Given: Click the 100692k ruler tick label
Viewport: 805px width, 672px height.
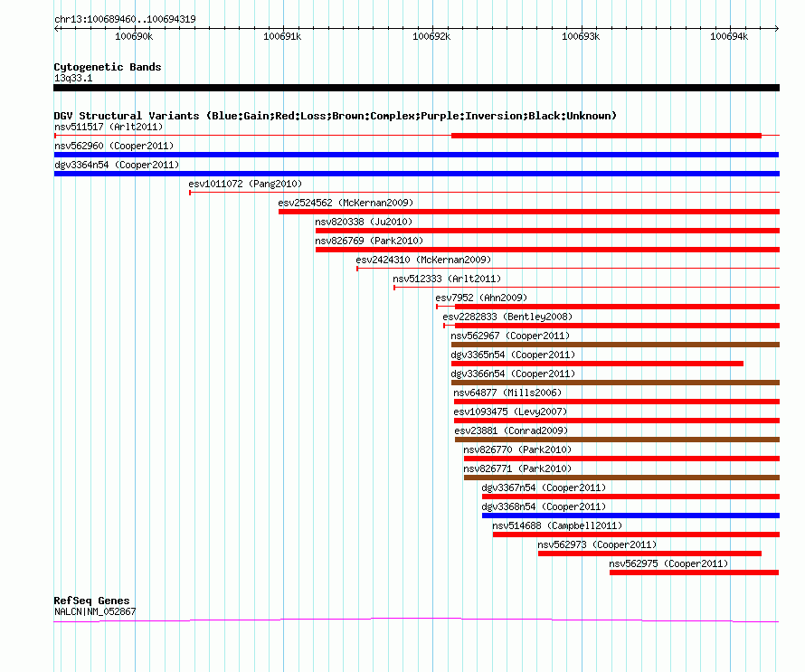Looking at the screenshot, I should pyautogui.click(x=431, y=36).
